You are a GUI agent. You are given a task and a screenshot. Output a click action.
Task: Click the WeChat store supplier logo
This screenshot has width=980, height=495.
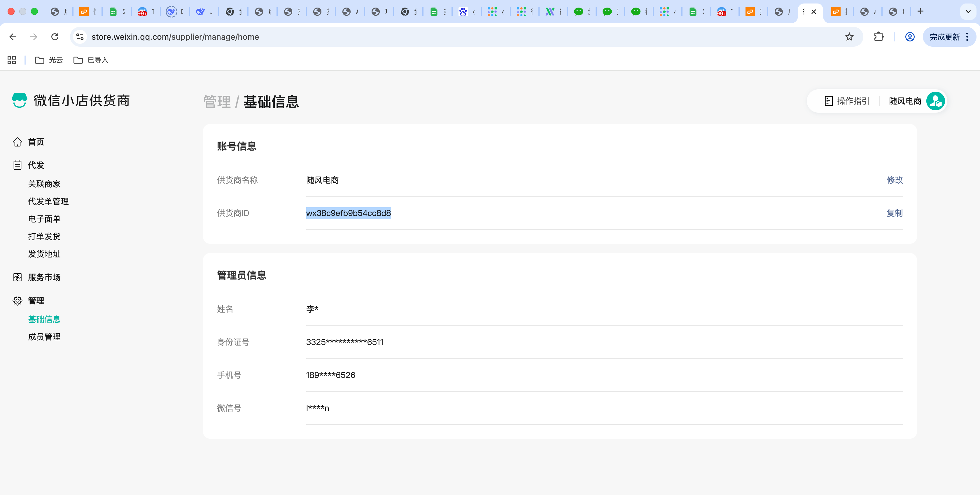pos(20,100)
